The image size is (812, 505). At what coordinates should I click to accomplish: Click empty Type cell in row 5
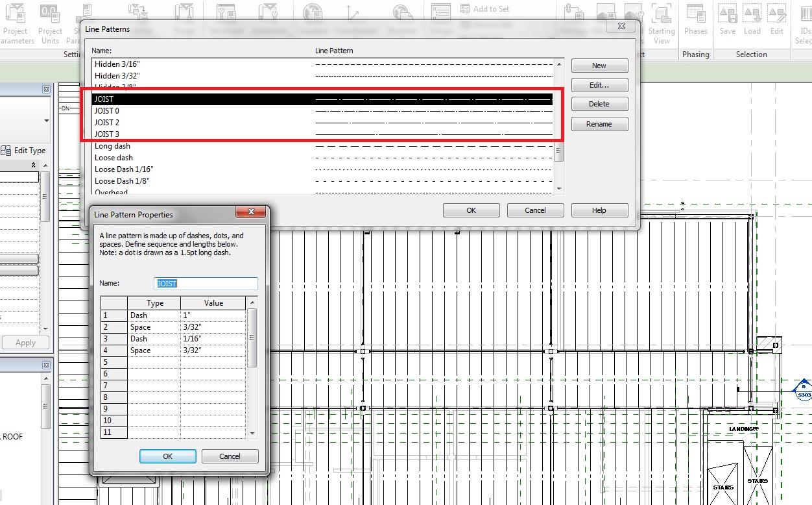pyautogui.click(x=154, y=362)
